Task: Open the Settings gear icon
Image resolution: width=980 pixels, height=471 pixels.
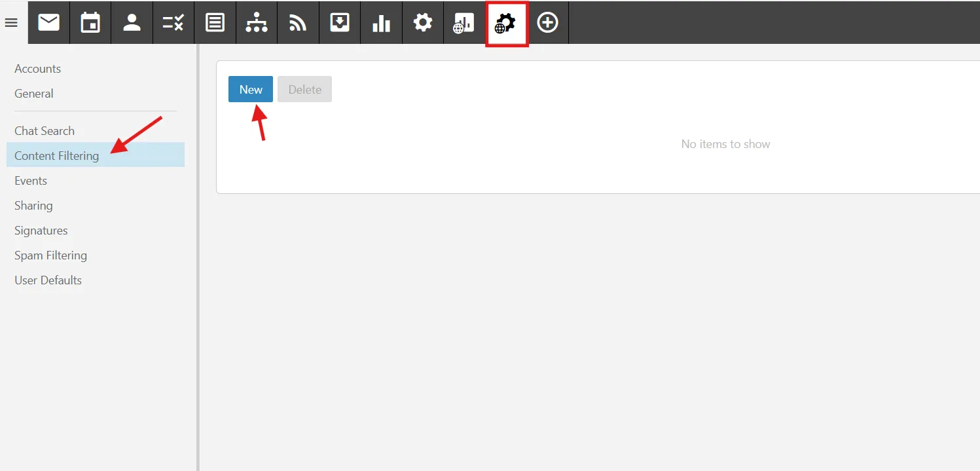Action: [423, 23]
